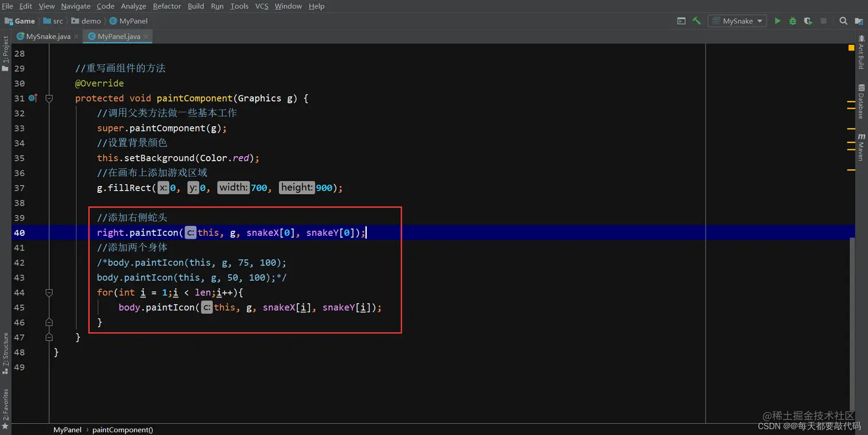Image resolution: width=868 pixels, height=435 pixels.
Task: Start debugging with the green bug icon
Action: tap(793, 21)
